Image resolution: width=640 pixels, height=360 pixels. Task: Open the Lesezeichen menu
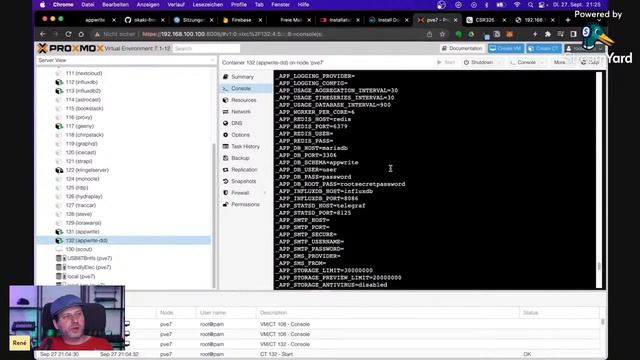click(x=208, y=4)
